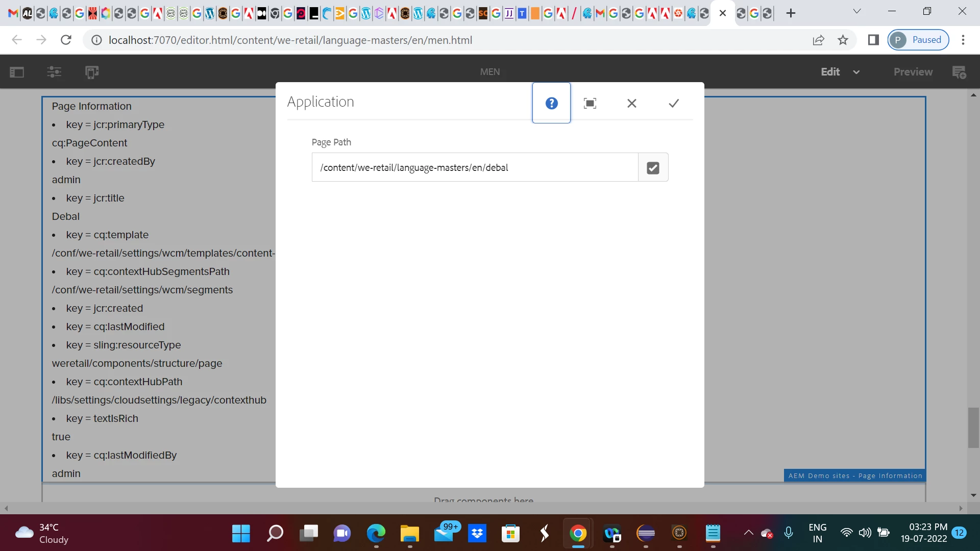The width and height of the screenshot is (980, 551).
Task: Show hidden icons in system tray
Action: (x=748, y=533)
